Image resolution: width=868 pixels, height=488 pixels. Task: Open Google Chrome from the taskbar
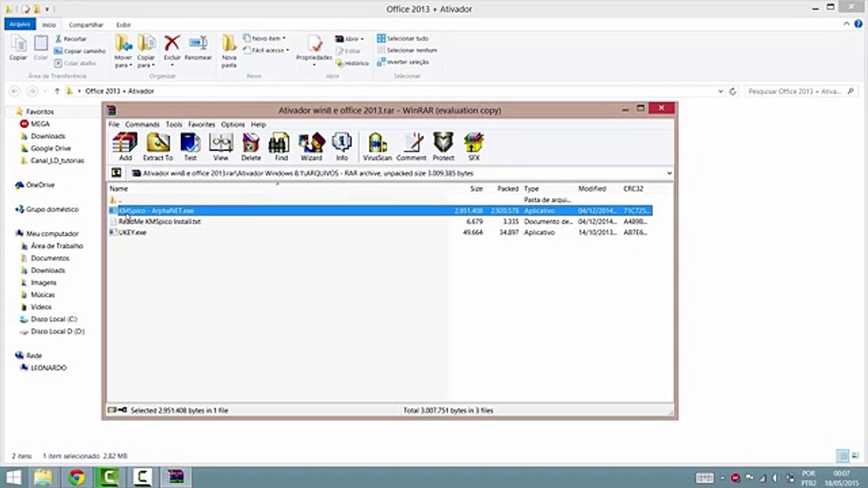pos(77,477)
